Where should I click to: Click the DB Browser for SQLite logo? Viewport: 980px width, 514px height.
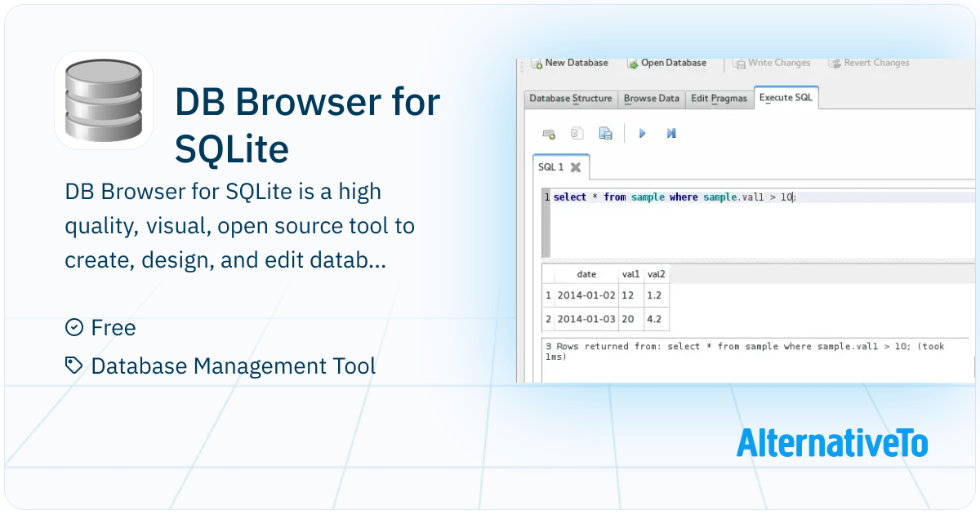tap(104, 100)
